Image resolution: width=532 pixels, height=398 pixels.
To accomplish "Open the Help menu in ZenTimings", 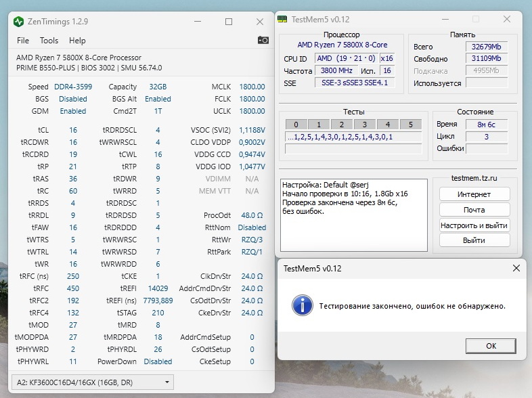I will coord(77,41).
